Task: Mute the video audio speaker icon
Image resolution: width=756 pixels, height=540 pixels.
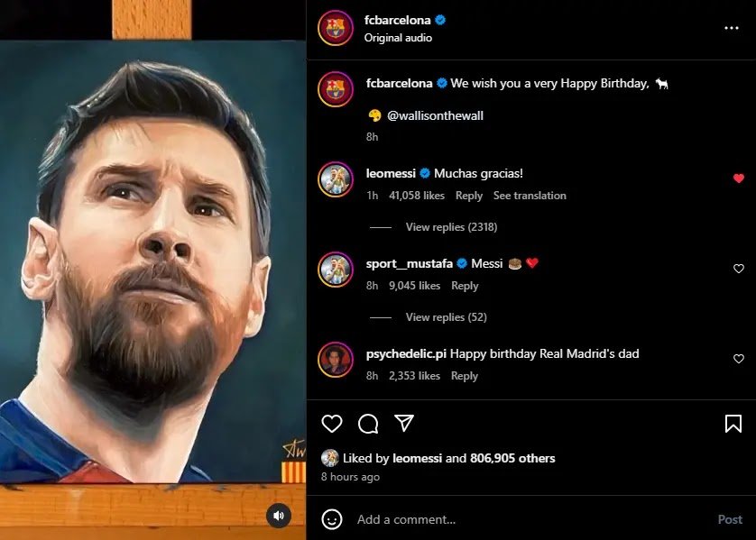Action: [279, 516]
